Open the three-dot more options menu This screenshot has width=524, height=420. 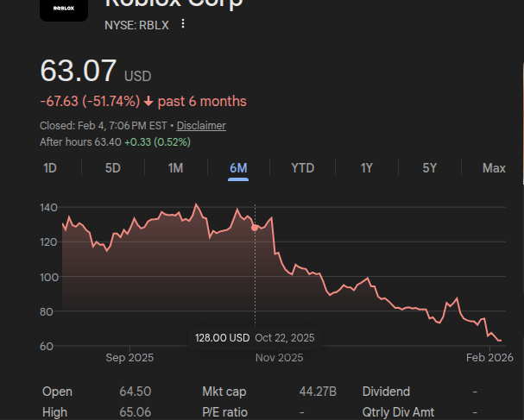[182, 24]
